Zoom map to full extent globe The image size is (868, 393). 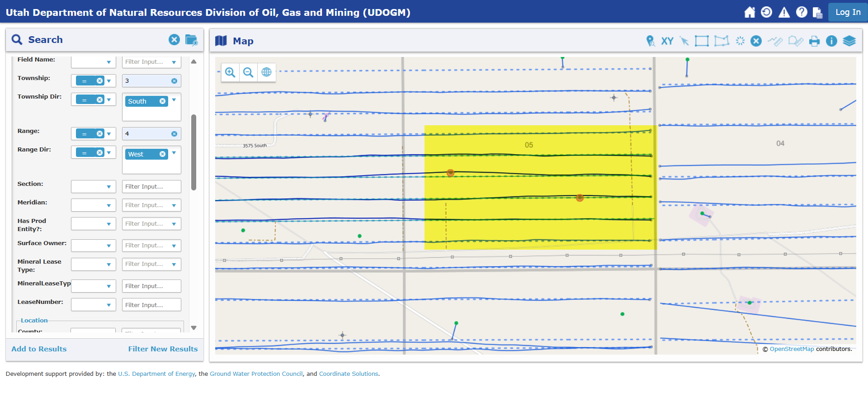click(x=267, y=72)
